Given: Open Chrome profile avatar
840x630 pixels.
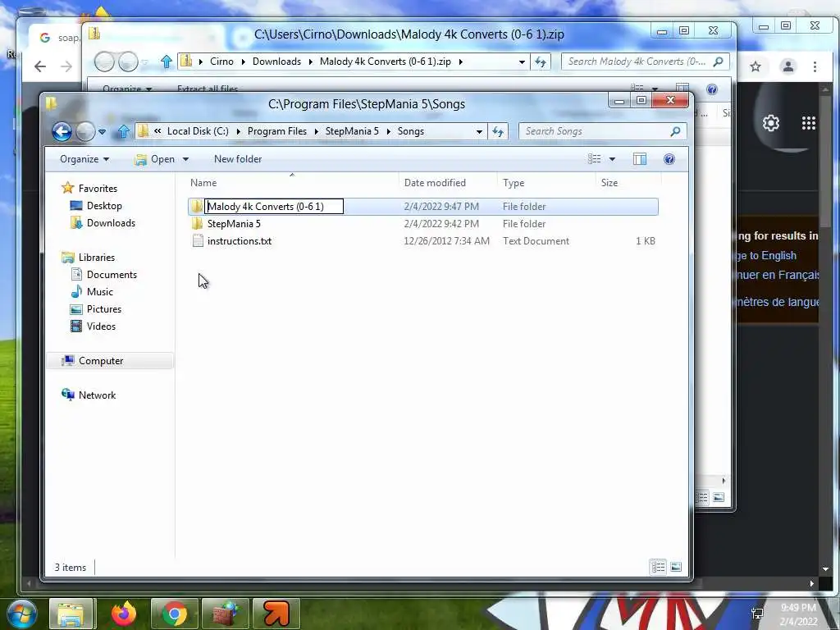Looking at the screenshot, I should click(x=788, y=66).
